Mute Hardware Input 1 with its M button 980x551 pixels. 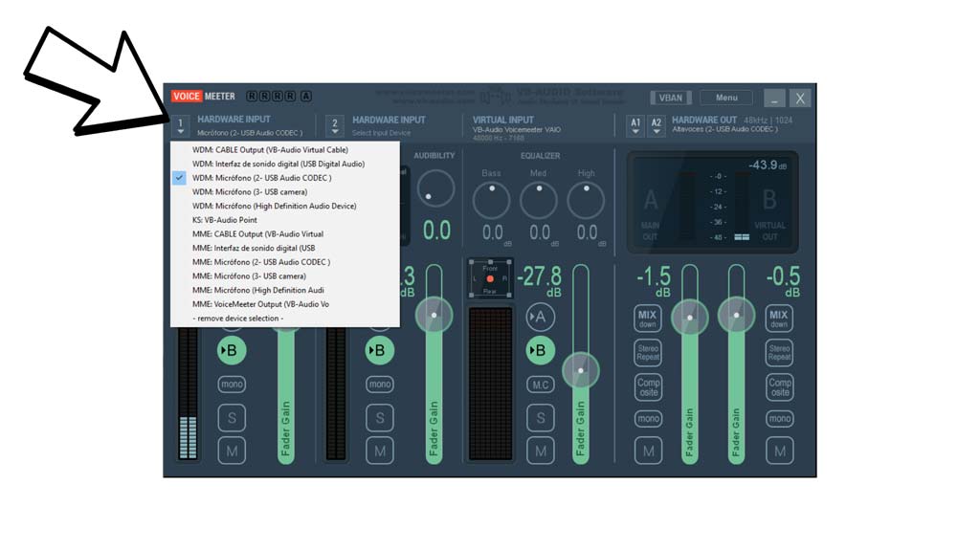(x=232, y=451)
